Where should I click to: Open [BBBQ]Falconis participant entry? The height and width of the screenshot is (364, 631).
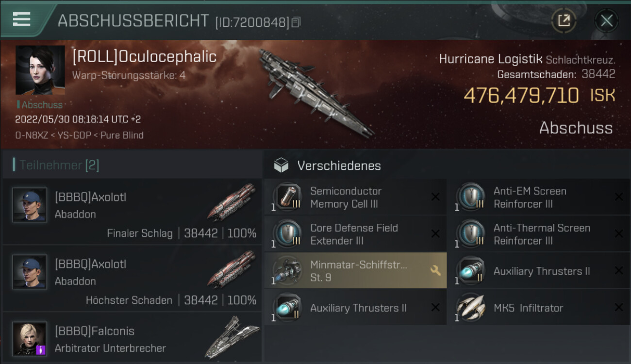[132, 339]
